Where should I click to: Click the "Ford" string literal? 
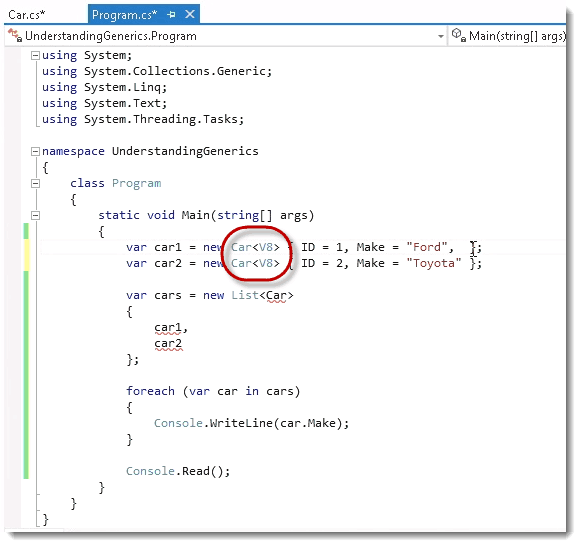427,247
